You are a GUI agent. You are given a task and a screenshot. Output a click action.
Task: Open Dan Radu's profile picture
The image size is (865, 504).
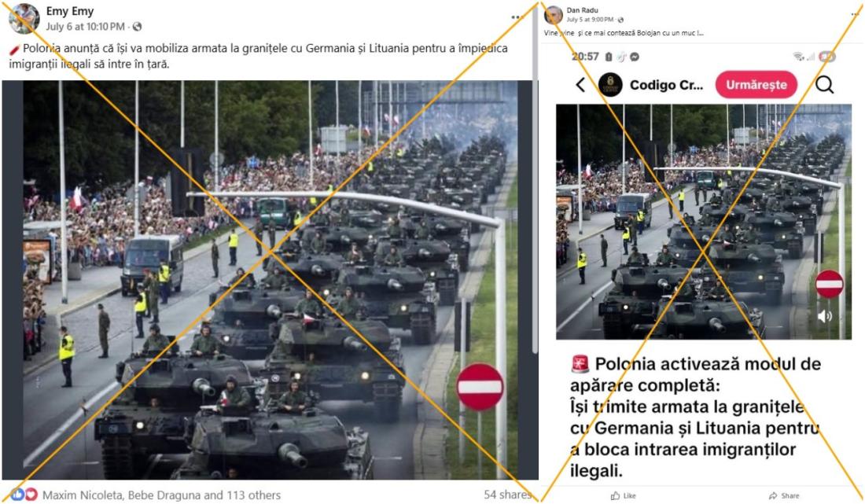554,15
